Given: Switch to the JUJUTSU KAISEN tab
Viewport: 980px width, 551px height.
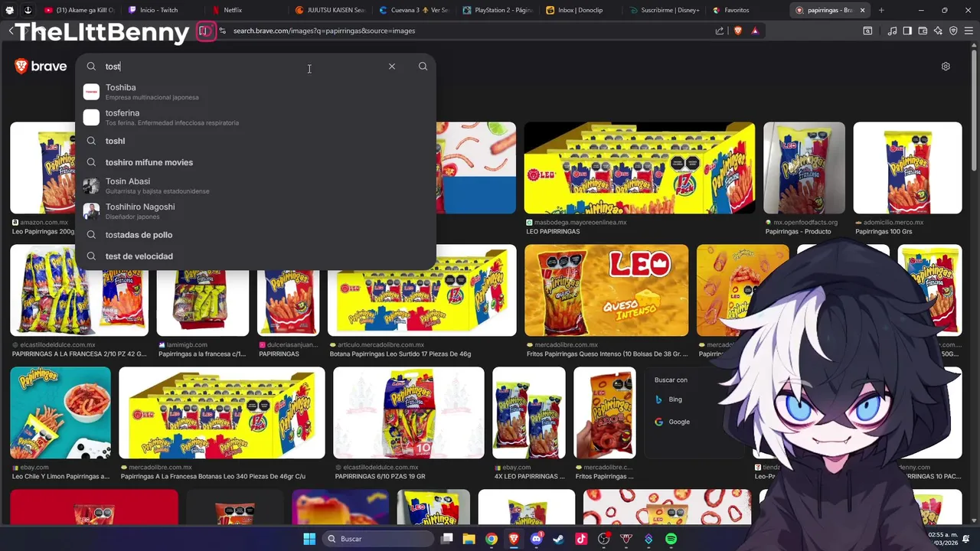Looking at the screenshot, I should (x=329, y=10).
